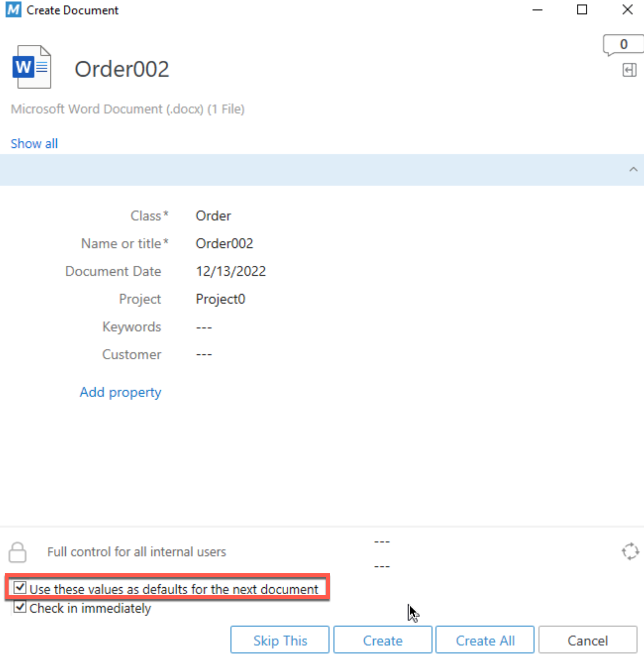644x655 pixels.
Task: Click the Order002 document heading
Action: pos(122,69)
